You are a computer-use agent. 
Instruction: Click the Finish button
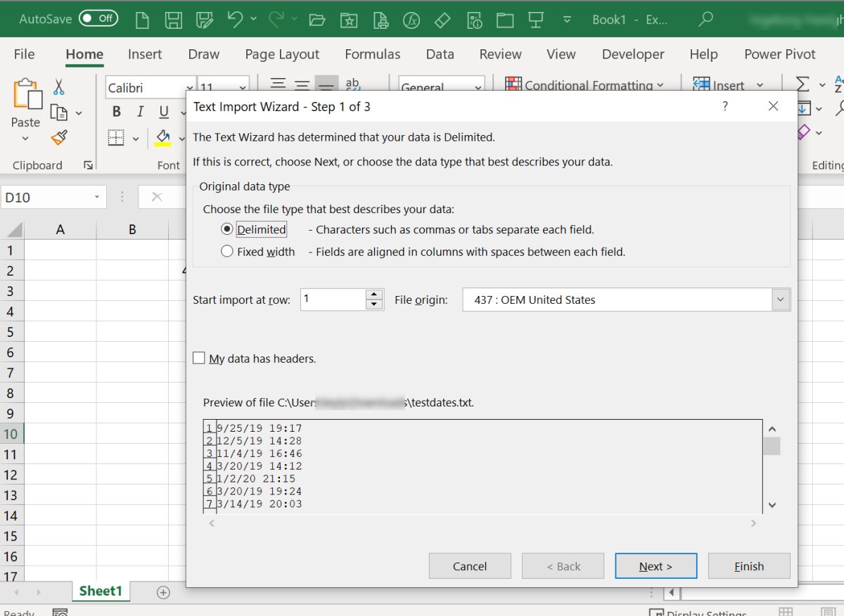[749, 566]
